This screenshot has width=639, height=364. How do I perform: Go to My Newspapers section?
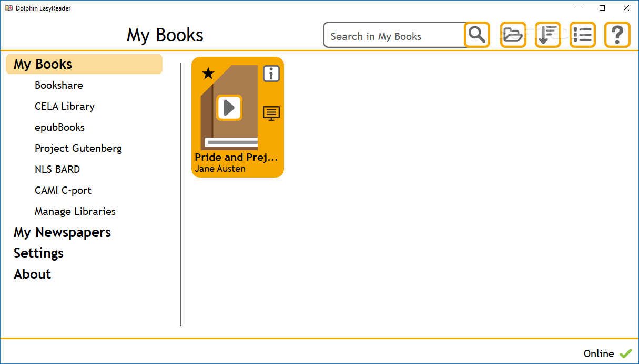[62, 232]
